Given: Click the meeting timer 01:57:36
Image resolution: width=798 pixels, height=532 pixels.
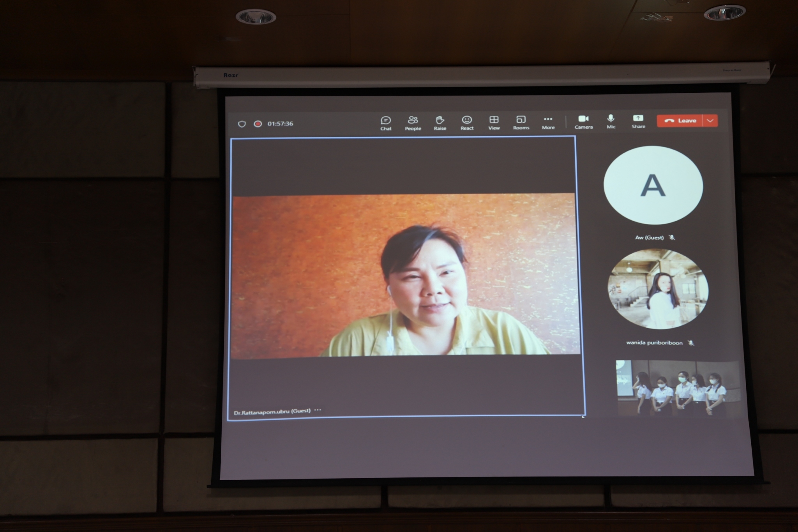Looking at the screenshot, I should (280, 124).
